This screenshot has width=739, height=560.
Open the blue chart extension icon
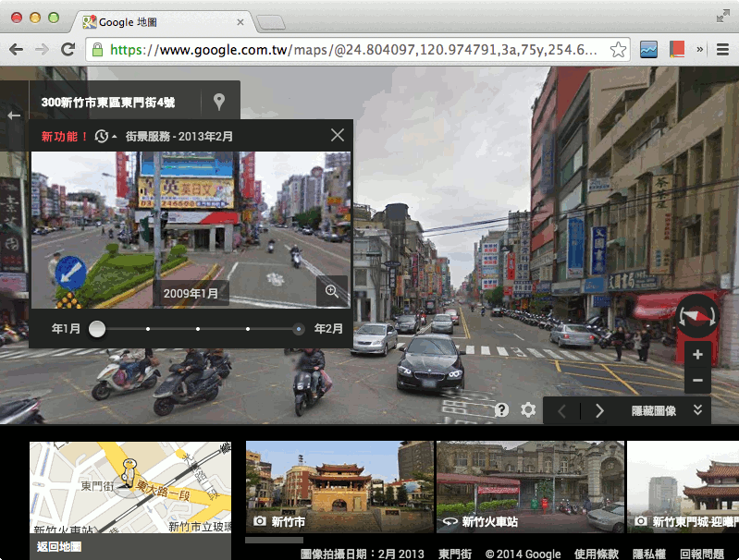click(x=648, y=50)
